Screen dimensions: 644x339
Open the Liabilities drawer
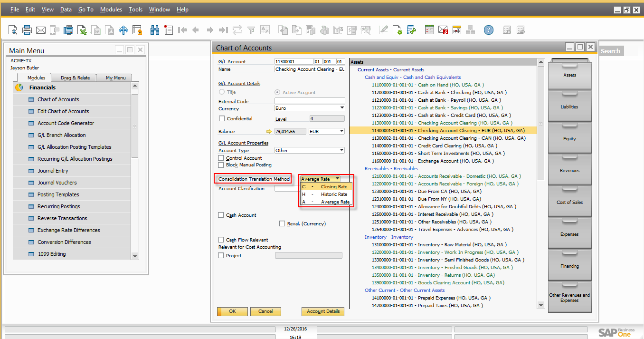569,107
